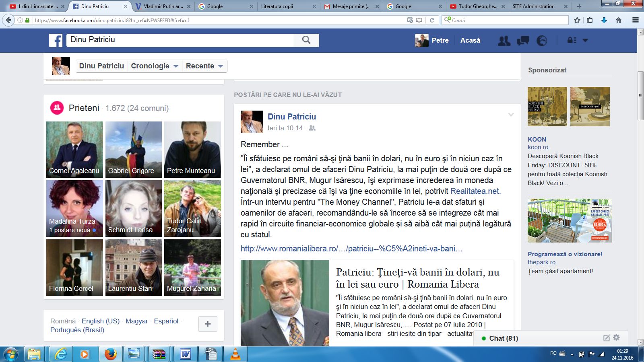644x362 pixels.
Task: Open Facebook messages icon
Action: (523, 40)
